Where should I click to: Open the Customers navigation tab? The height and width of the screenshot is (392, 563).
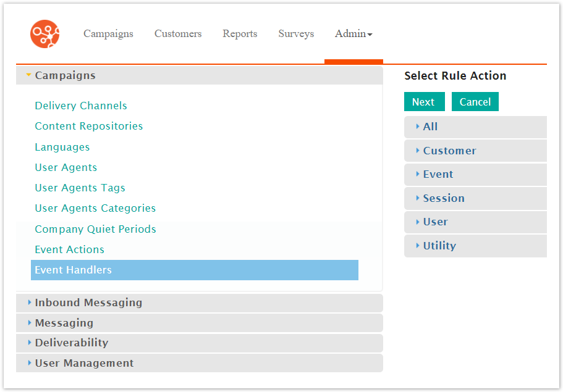coord(178,34)
